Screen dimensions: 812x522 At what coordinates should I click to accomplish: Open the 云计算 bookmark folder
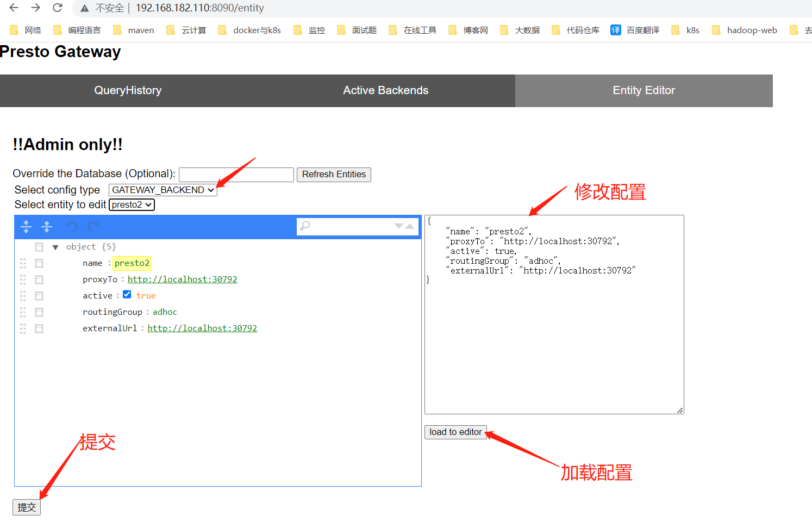pyautogui.click(x=186, y=30)
